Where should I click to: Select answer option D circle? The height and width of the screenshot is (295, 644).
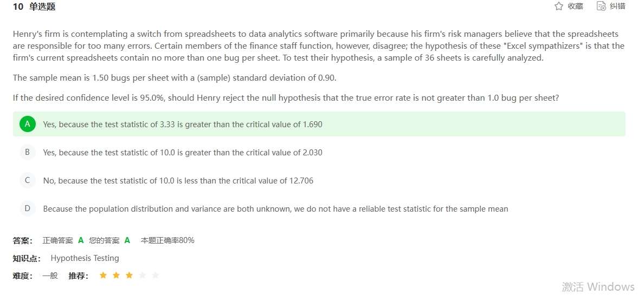point(27,208)
